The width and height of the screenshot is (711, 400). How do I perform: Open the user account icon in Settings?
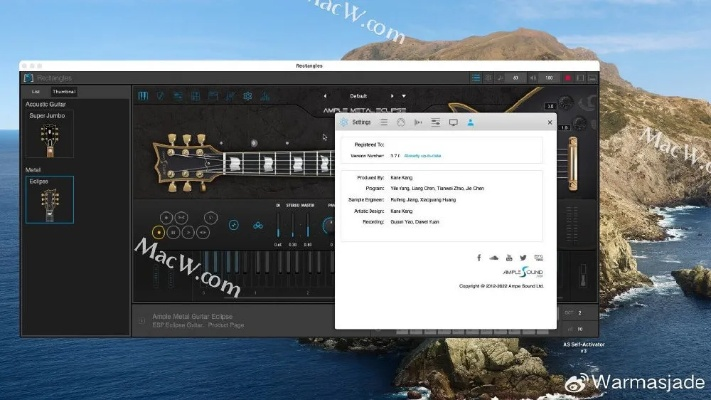pyautogui.click(x=470, y=122)
